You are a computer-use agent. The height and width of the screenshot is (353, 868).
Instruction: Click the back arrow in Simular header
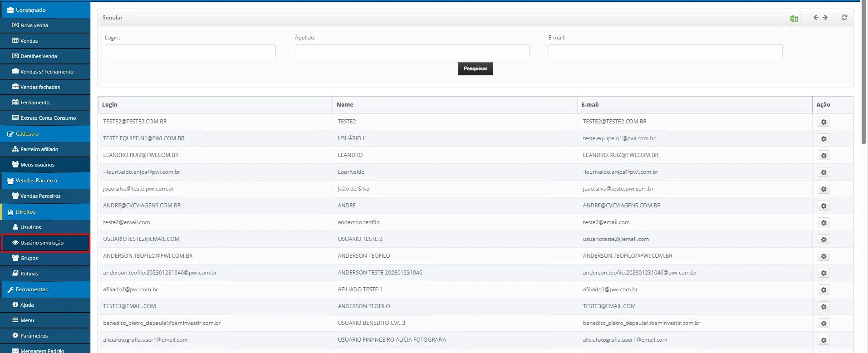816,17
